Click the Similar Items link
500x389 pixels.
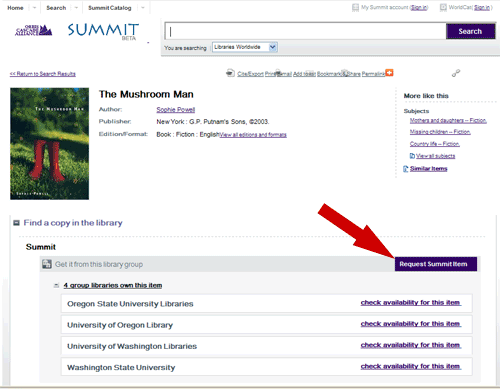pos(429,169)
